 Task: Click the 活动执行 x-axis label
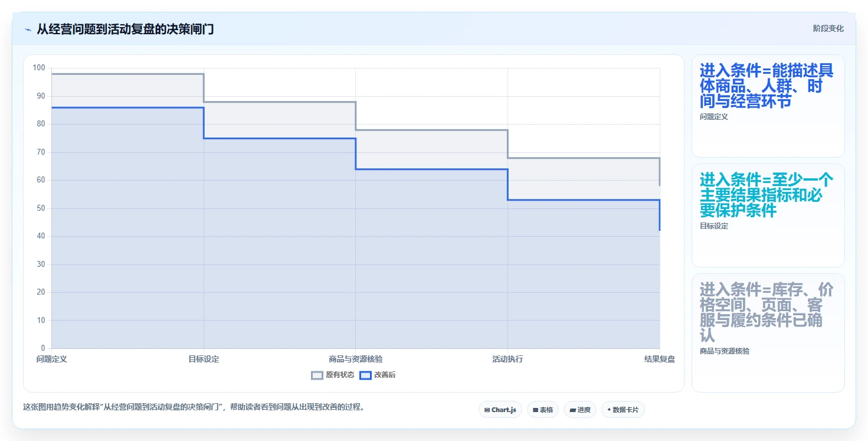pos(507,359)
